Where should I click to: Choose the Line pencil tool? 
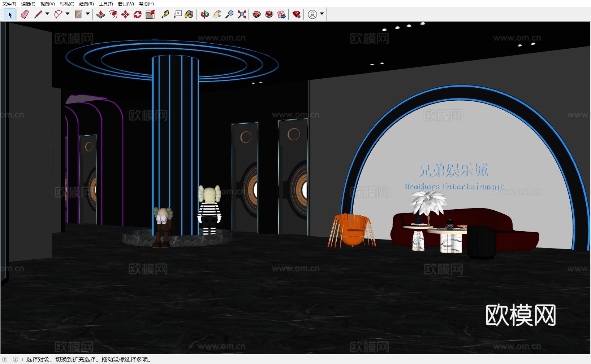click(x=38, y=14)
